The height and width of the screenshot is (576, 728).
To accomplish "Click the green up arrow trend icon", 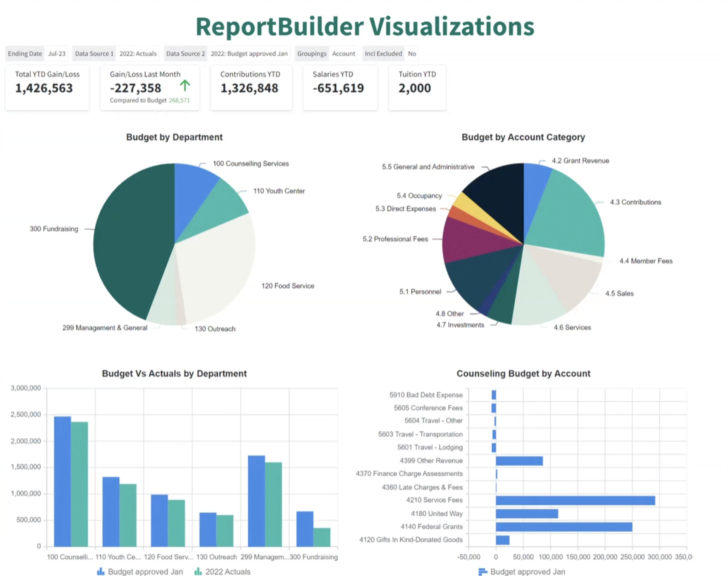I will [185, 85].
